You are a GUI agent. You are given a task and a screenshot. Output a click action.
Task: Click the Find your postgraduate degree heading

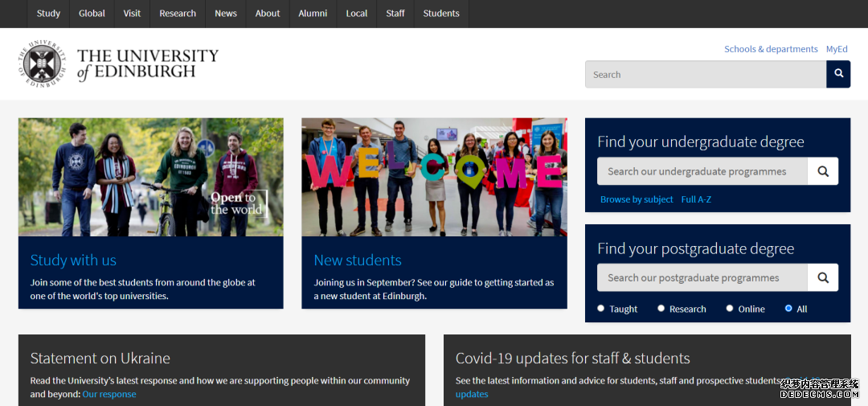696,248
